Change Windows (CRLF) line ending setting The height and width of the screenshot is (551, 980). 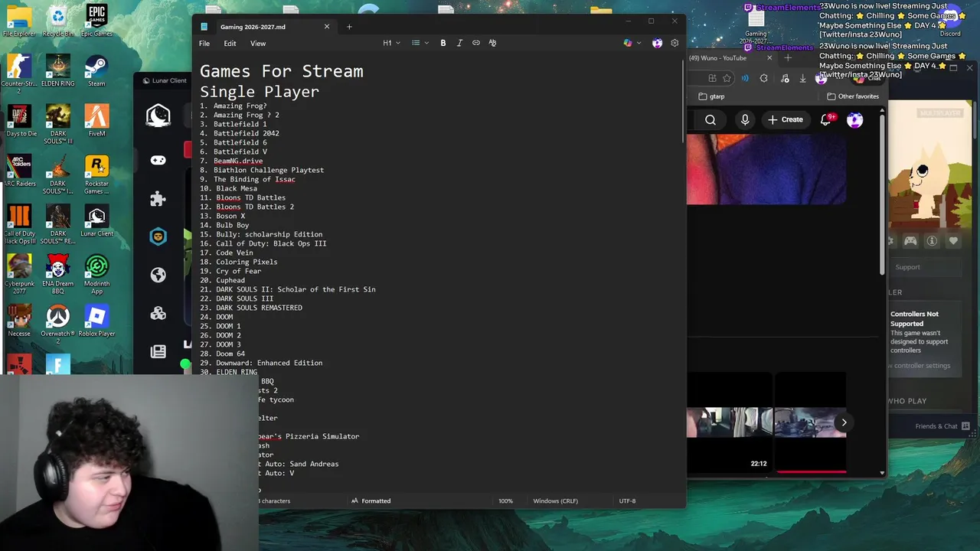point(555,500)
